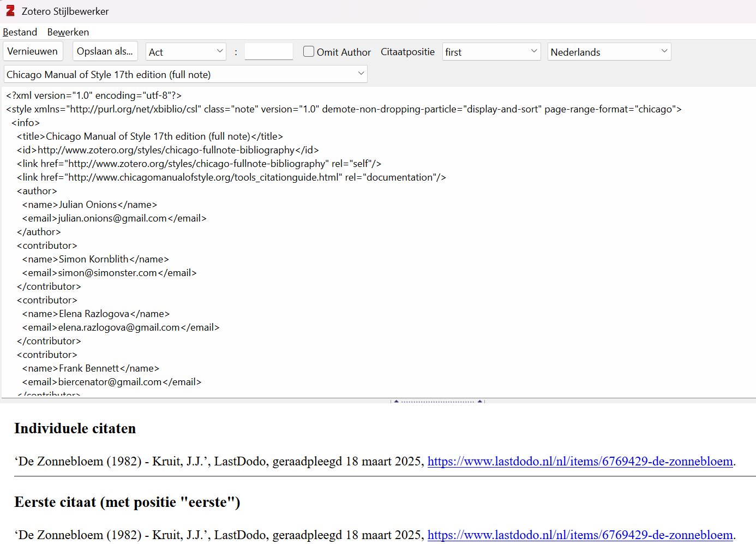Click the Zotero app icon in title bar

click(10, 11)
